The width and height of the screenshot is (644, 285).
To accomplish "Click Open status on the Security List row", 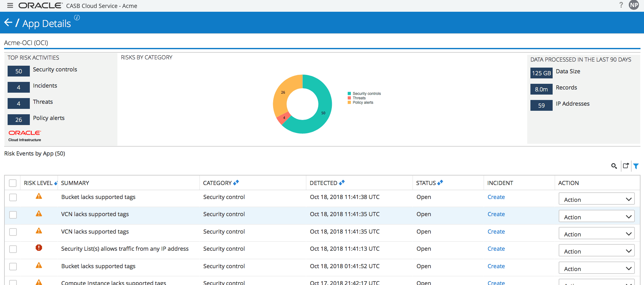I will pos(424,249).
